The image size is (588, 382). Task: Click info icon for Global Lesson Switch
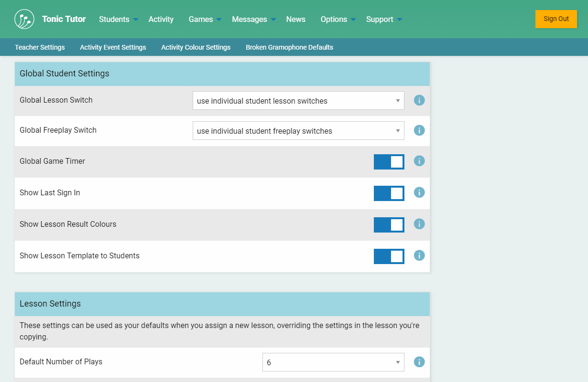tap(419, 100)
